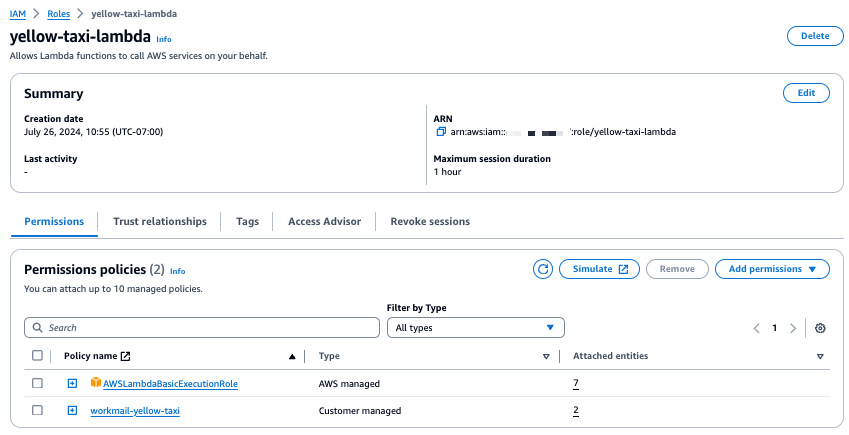This screenshot has height=435, width=849.
Task: Open the Tags tab
Action: tap(247, 222)
